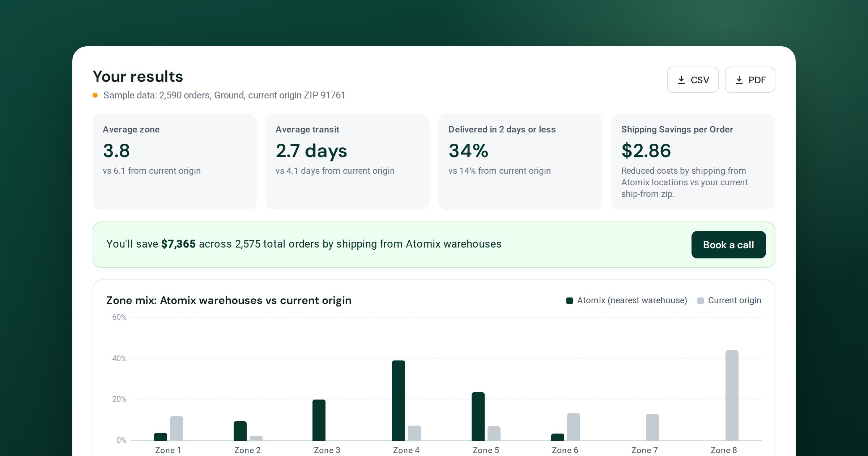Image resolution: width=868 pixels, height=456 pixels.
Task: Click the Zone 8 axis label
Action: tap(724, 450)
